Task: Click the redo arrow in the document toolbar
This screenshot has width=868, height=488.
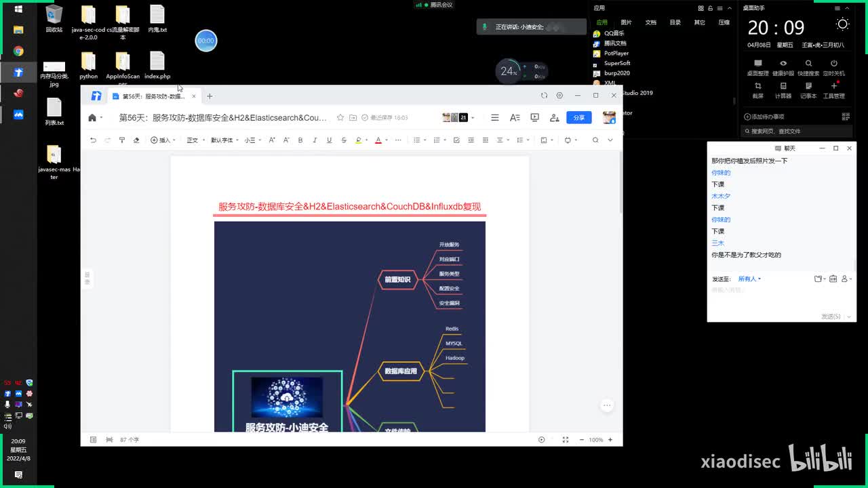Action: (x=107, y=140)
